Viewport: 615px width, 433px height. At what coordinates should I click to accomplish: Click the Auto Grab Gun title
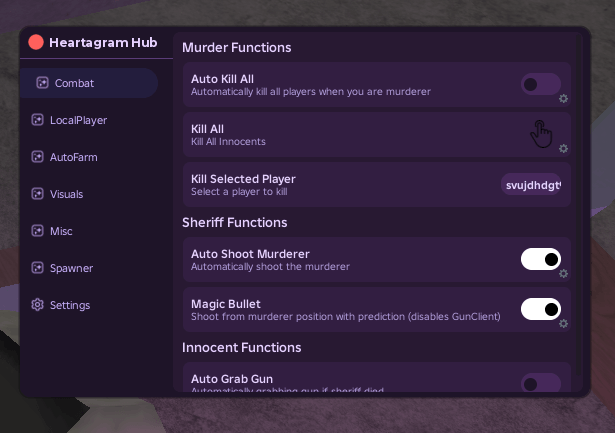(x=232, y=379)
